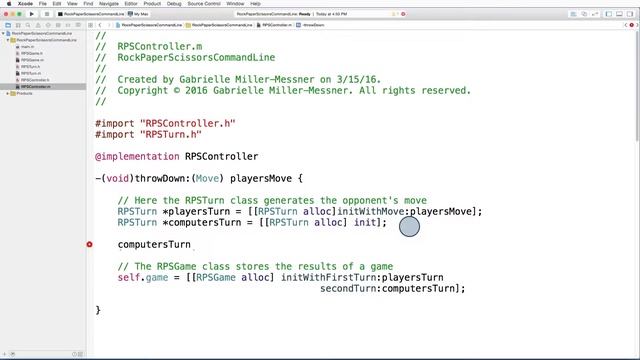Click the error indicator in activity bar
The height and width of the screenshot is (360, 640).
point(403,14)
